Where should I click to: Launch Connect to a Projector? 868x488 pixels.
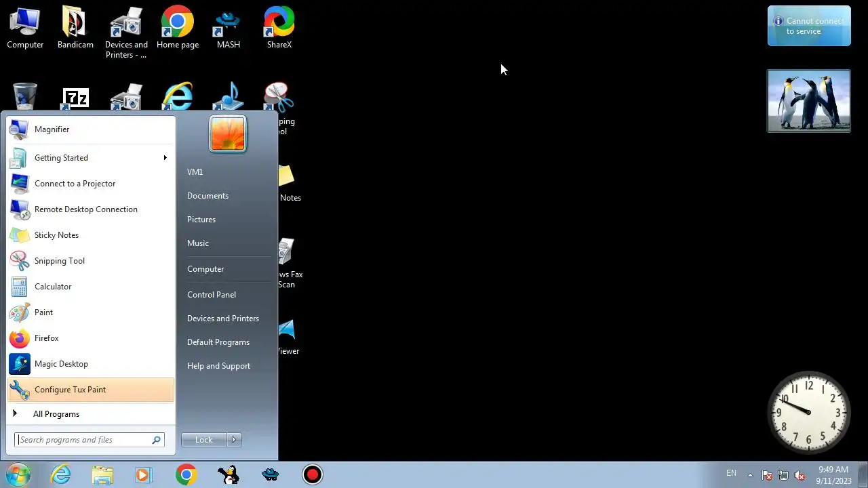click(x=91, y=184)
